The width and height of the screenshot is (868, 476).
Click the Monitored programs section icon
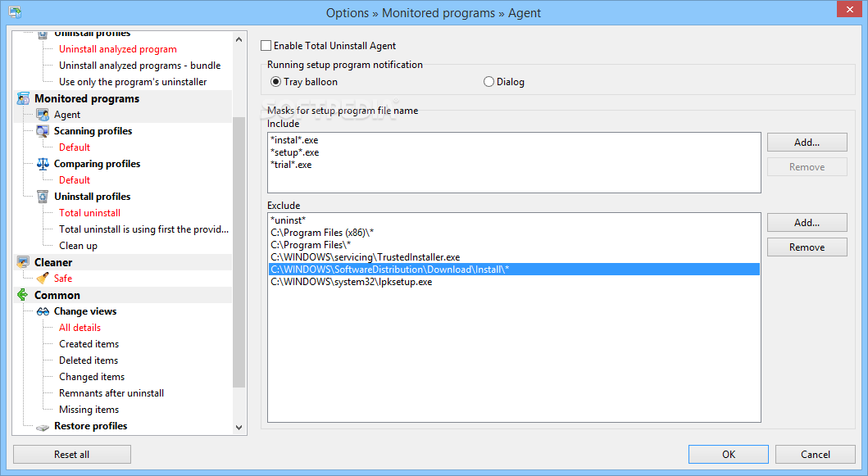pyautogui.click(x=23, y=98)
